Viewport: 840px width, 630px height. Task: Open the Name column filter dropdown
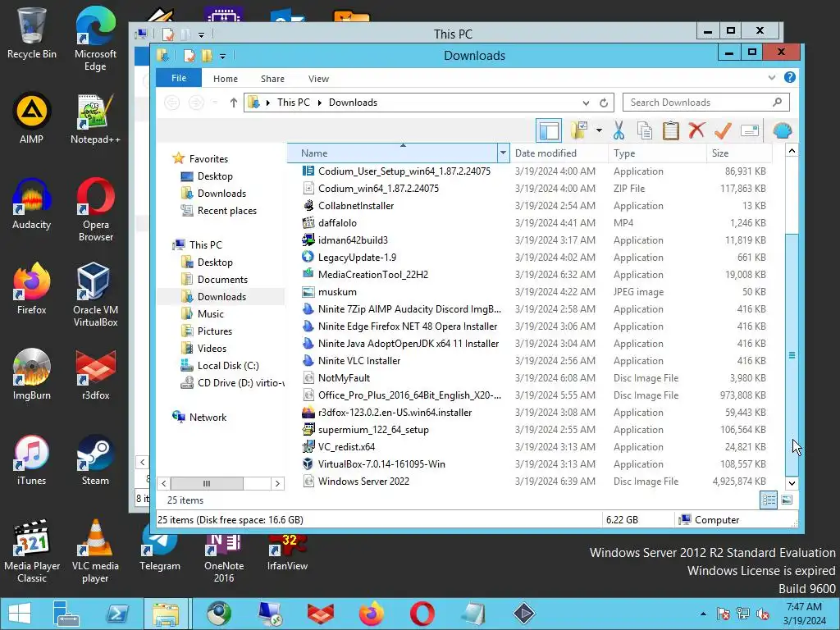click(503, 153)
